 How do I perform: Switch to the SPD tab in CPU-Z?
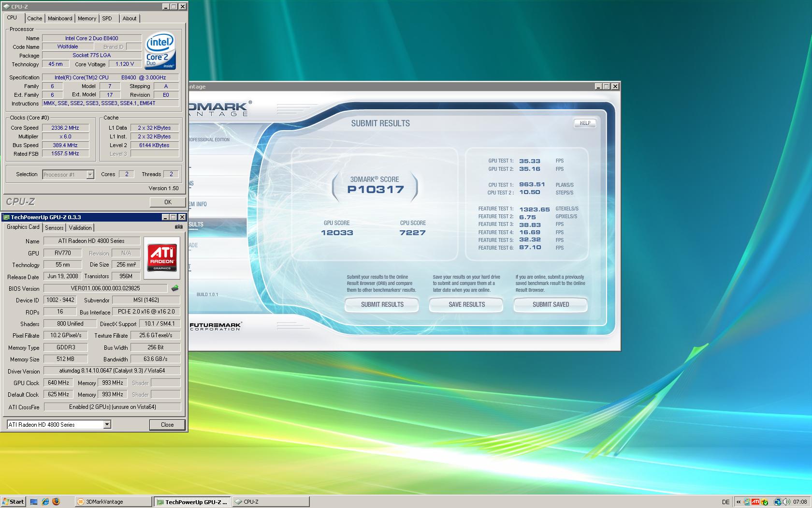coord(107,18)
